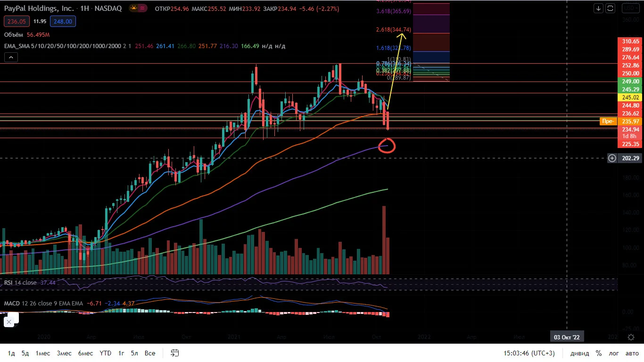
Task: Toggle the лог logarithmic scale
Action: (614, 353)
